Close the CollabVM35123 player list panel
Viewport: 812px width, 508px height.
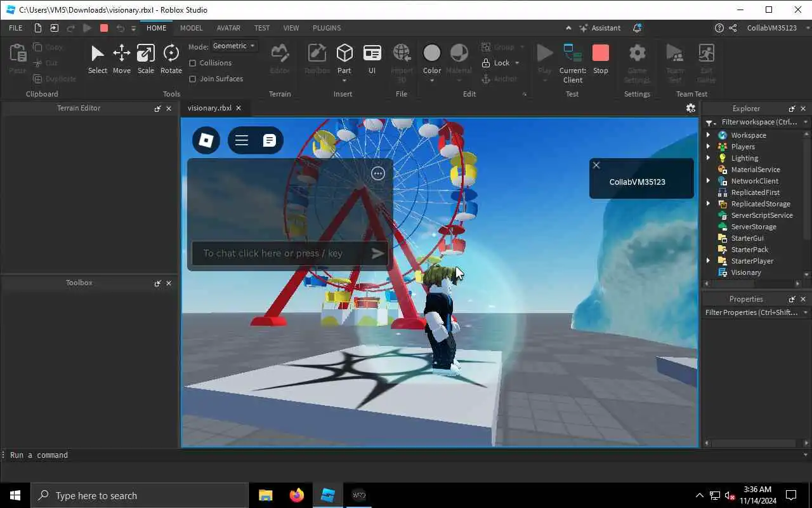(596, 165)
